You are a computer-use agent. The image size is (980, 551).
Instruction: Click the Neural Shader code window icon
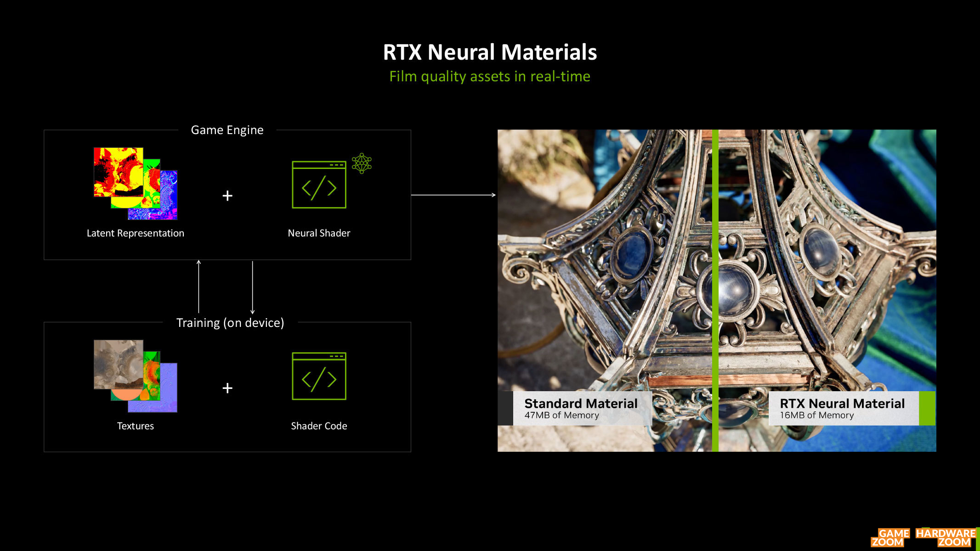point(319,185)
